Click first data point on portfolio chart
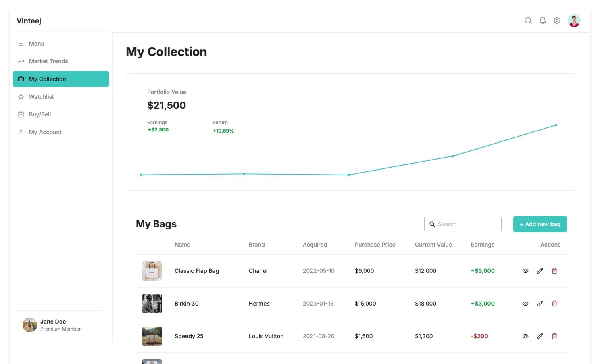 (141, 175)
